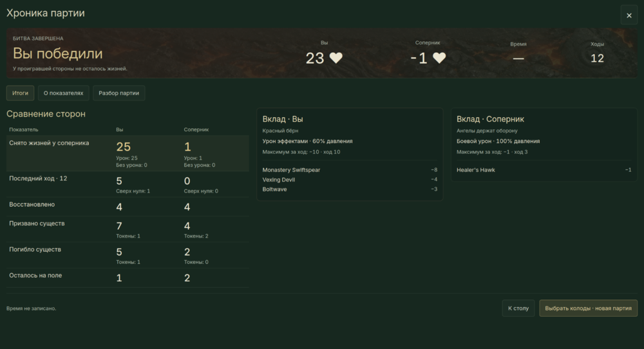Open the Разбор партии tab
This screenshot has width=644, height=349.
point(118,93)
